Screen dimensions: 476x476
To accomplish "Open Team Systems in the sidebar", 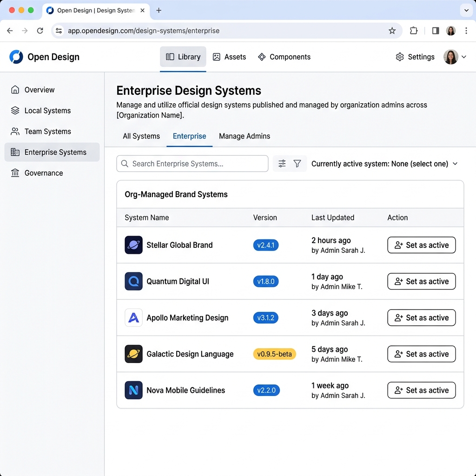I will click(x=52, y=132).
